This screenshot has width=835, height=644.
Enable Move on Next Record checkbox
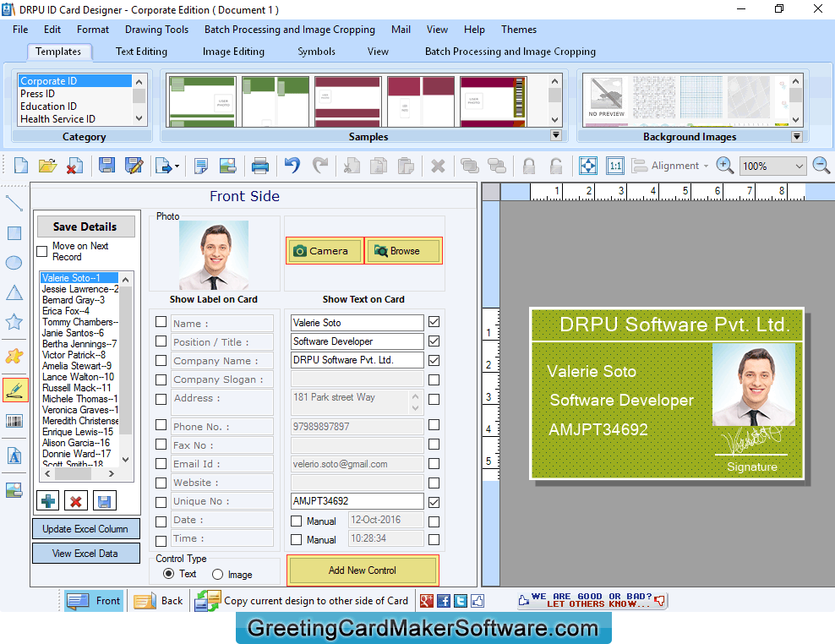pos(42,251)
